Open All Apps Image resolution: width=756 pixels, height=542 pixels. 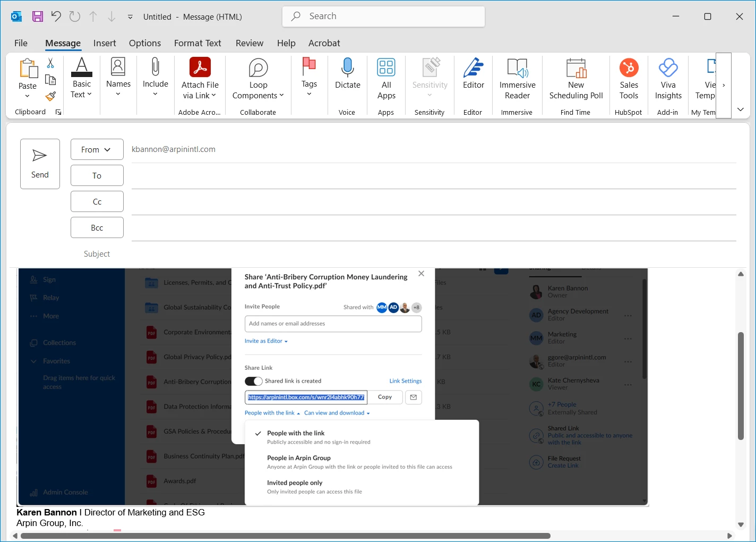pyautogui.click(x=386, y=78)
